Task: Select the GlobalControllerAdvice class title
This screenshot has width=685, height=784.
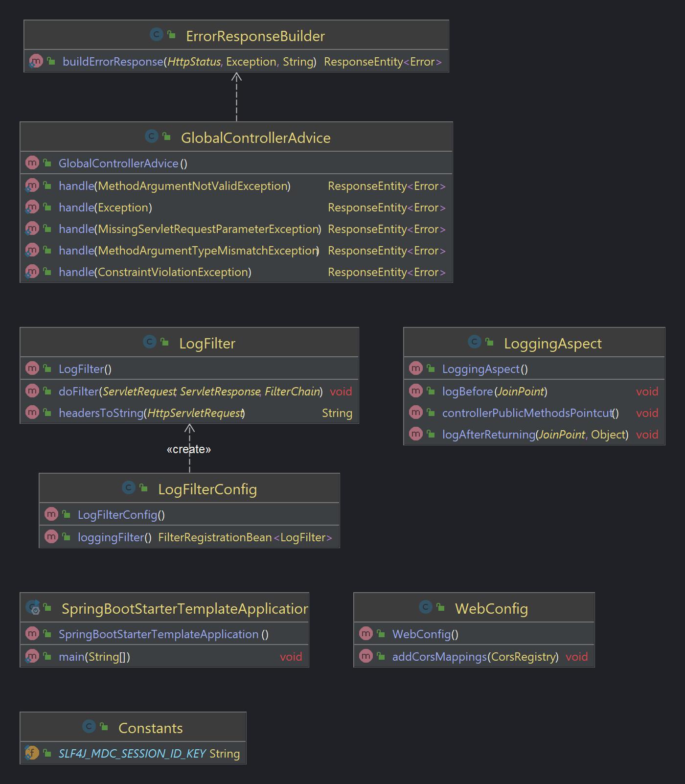Action: tap(256, 138)
